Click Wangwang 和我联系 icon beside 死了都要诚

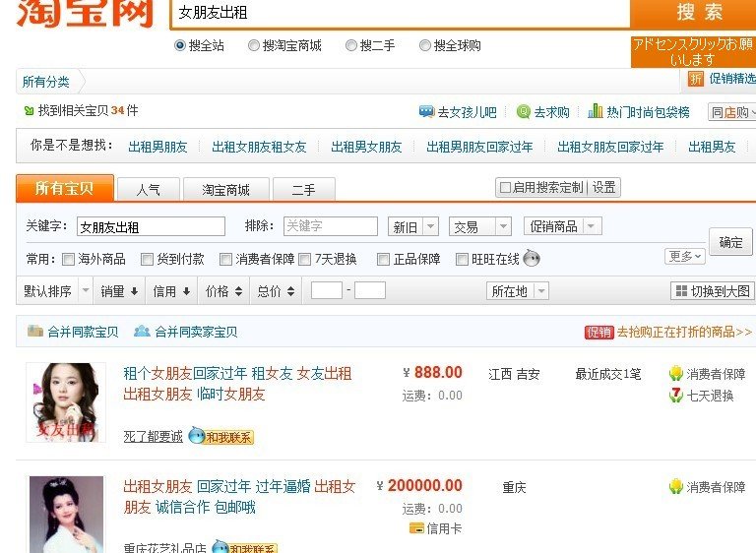coord(220,436)
